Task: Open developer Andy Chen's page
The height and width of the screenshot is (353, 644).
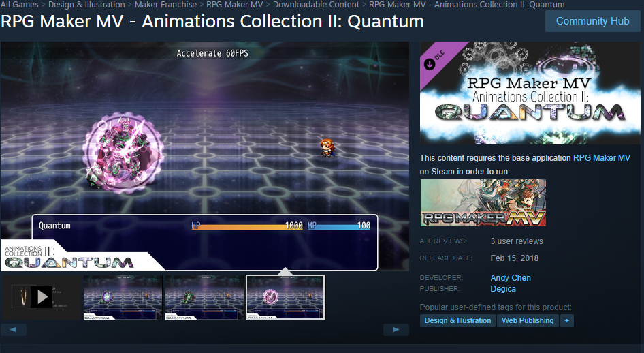Action: 511,278
